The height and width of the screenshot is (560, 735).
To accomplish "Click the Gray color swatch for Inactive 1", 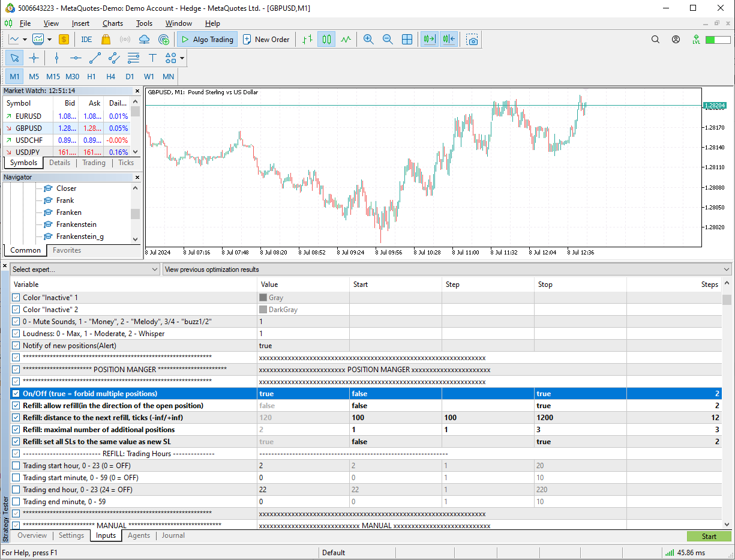I will [263, 298].
